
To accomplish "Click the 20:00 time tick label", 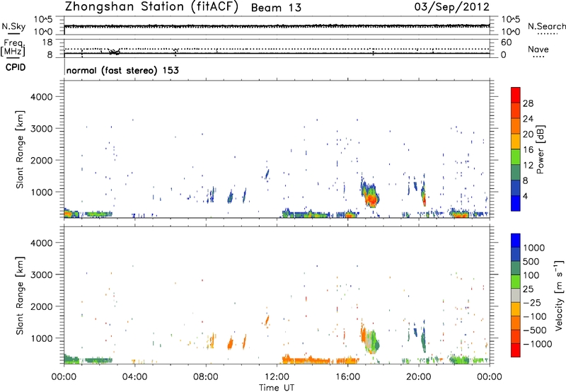I will [418, 377].
